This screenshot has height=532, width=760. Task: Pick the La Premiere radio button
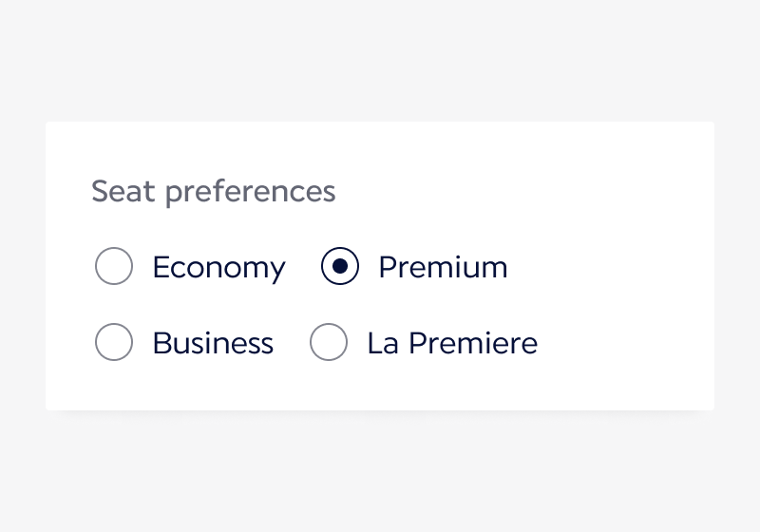(x=329, y=342)
